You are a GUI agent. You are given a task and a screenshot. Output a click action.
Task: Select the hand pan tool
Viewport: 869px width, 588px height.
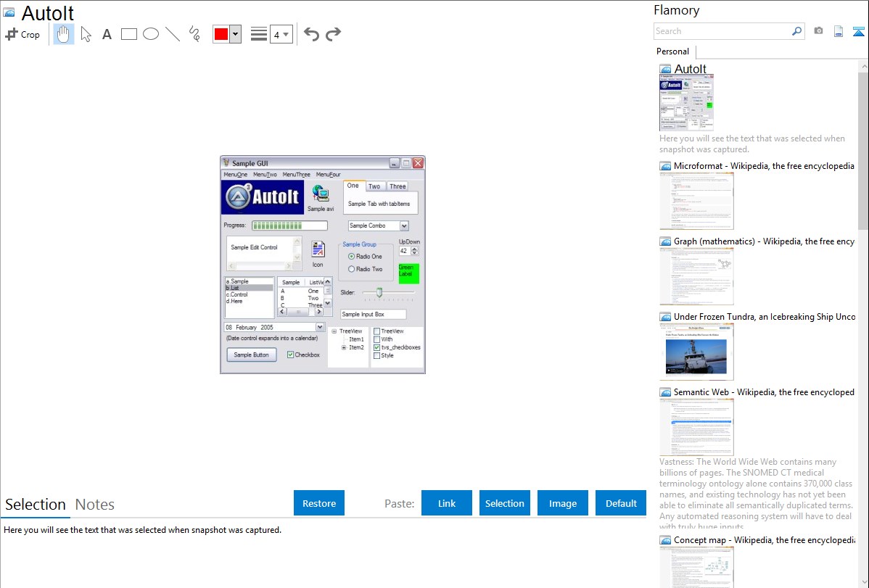coord(64,34)
